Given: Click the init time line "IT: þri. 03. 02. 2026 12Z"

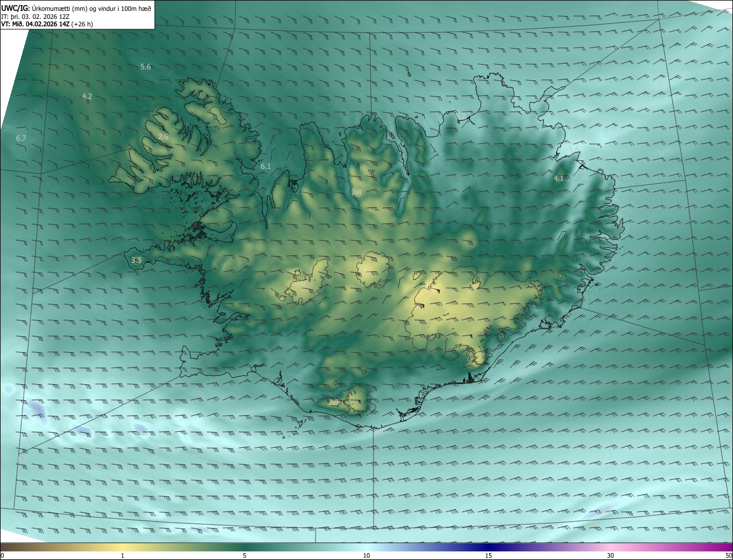Looking at the screenshot, I should pos(36,16).
